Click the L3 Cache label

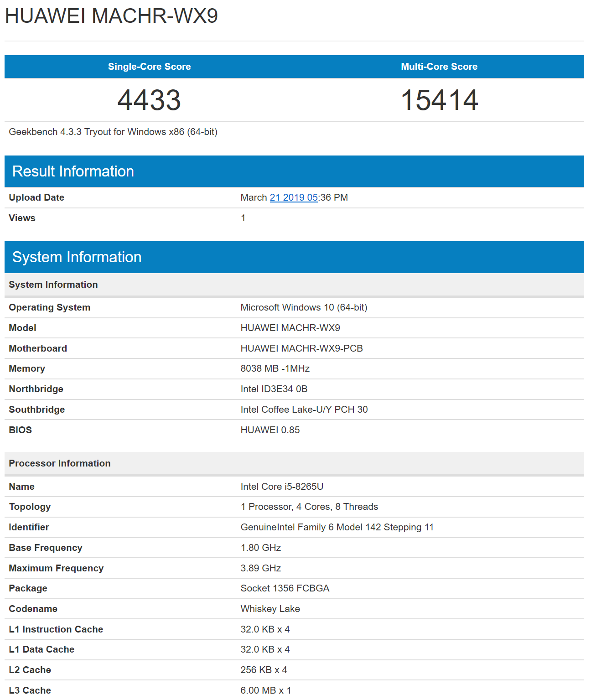point(30,690)
